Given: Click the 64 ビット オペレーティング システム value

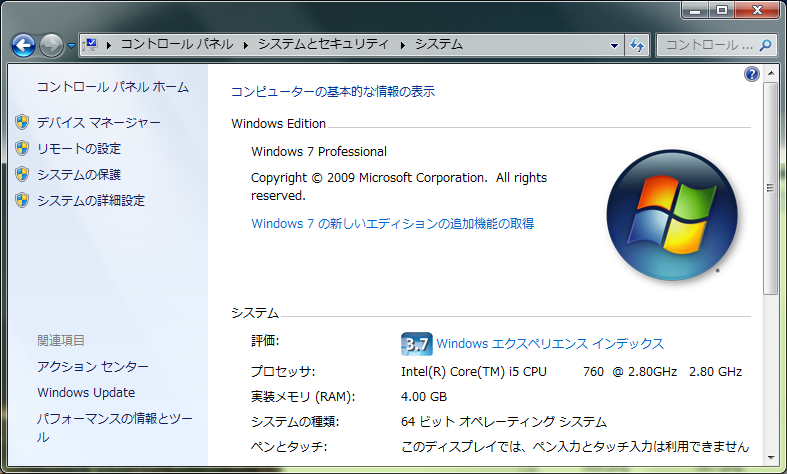Looking at the screenshot, I should pyautogui.click(x=503, y=422).
